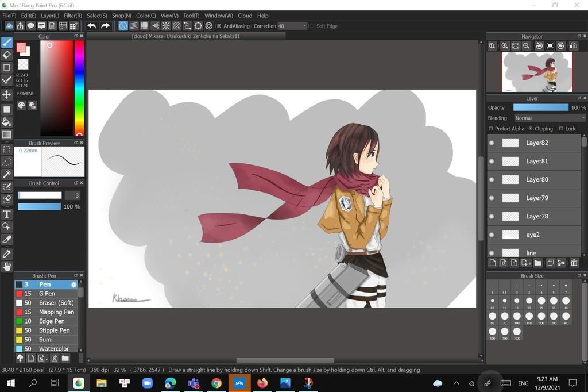588x392 pixels.
Task: Hide the eye2 layer
Action: click(492, 235)
